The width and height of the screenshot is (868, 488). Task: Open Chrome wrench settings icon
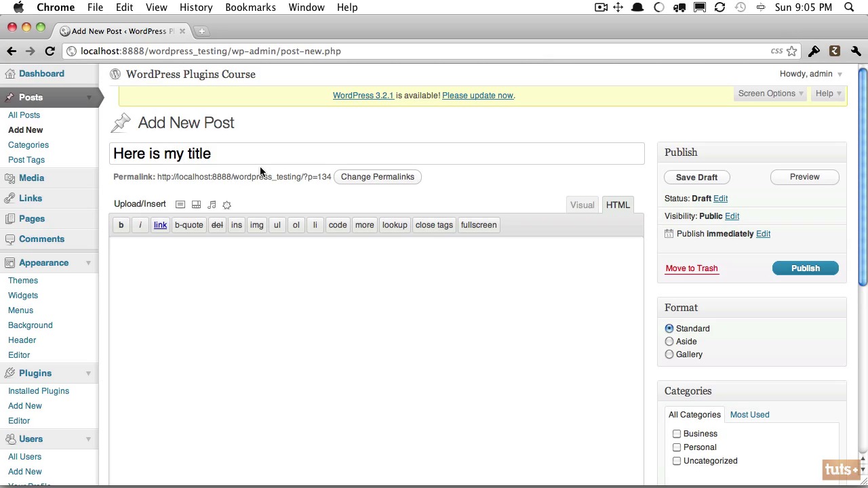(x=856, y=51)
